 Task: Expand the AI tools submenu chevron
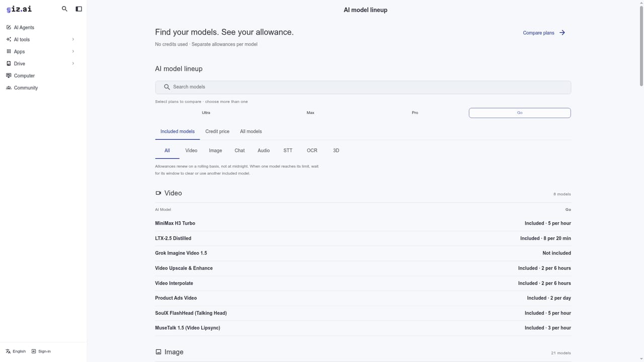pyautogui.click(x=73, y=39)
